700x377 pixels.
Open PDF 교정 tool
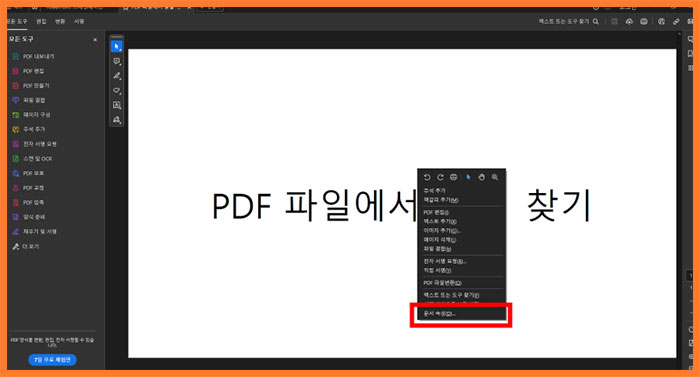point(28,188)
